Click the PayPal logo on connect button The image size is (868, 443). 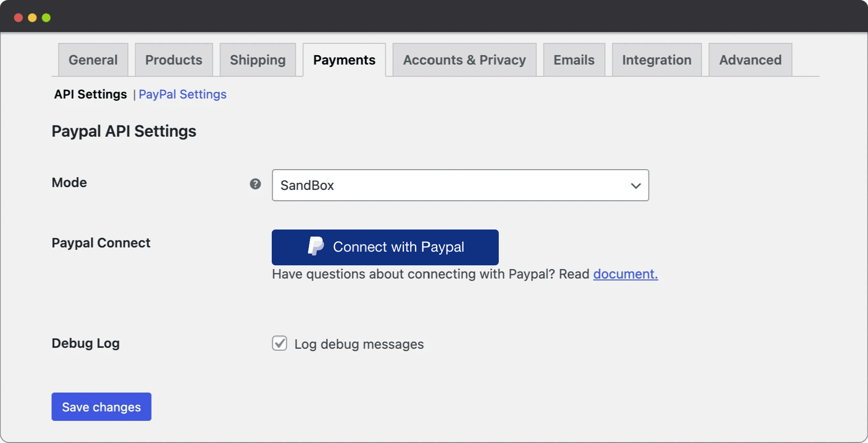click(x=316, y=246)
